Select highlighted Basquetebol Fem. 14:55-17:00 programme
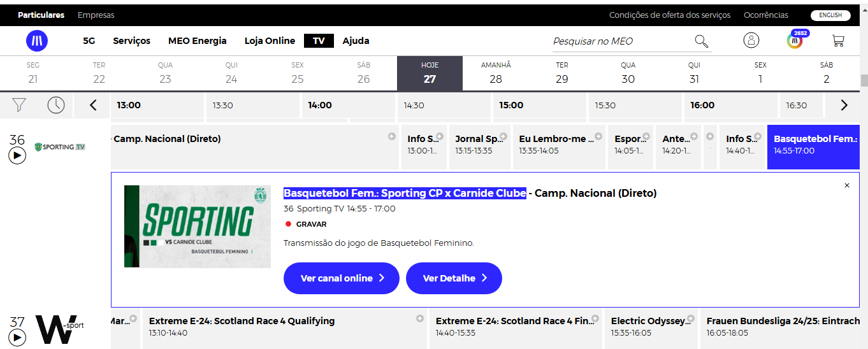868x349 pixels. tap(814, 147)
